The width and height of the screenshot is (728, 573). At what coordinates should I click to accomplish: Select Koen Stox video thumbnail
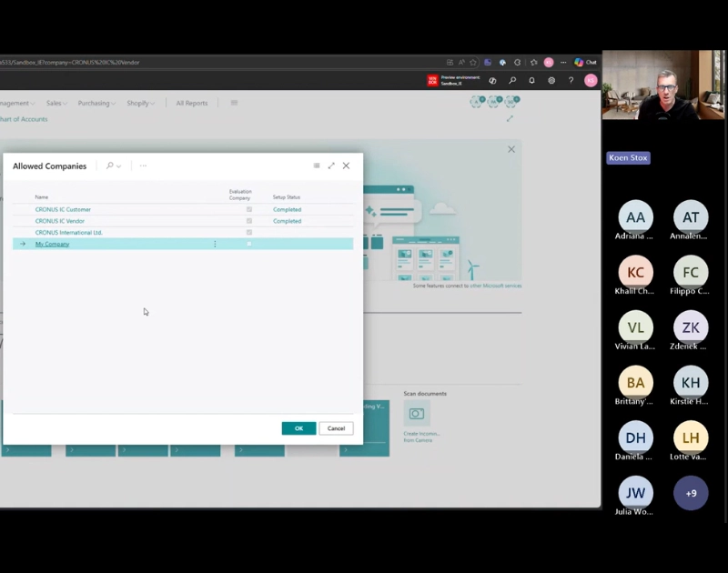tap(663, 85)
